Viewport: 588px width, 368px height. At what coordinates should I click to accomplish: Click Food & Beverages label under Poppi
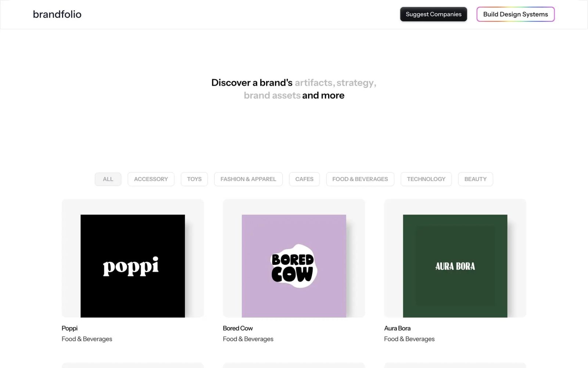pyautogui.click(x=87, y=339)
